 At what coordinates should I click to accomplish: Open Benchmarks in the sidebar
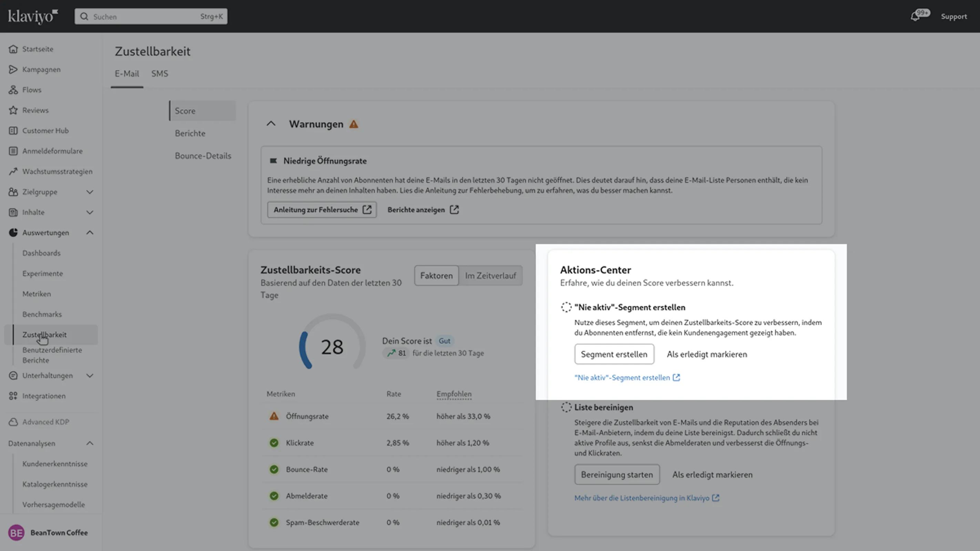(x=42, y=314)
